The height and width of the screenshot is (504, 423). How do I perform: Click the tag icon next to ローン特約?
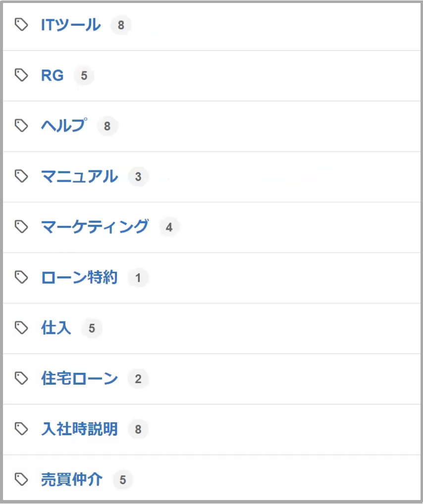22,277
